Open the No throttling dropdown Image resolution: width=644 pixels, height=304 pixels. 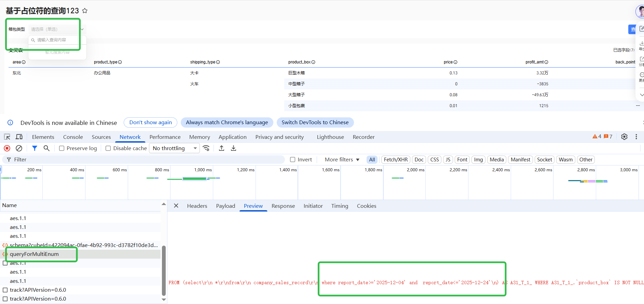tap(175, 148)
